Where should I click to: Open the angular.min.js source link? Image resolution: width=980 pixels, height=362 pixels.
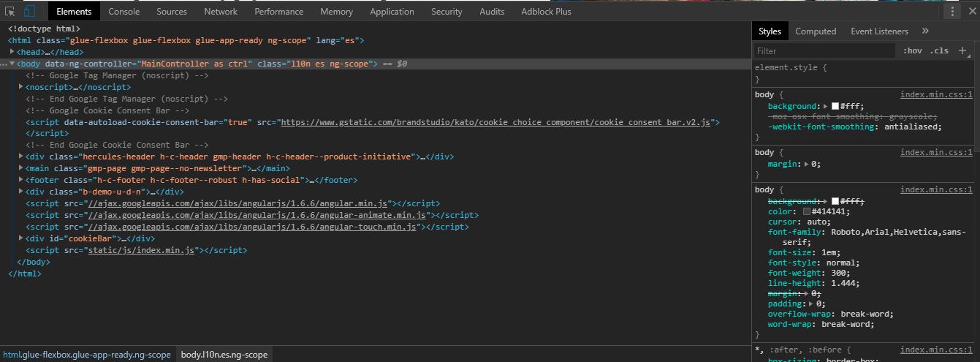[238, 203]
